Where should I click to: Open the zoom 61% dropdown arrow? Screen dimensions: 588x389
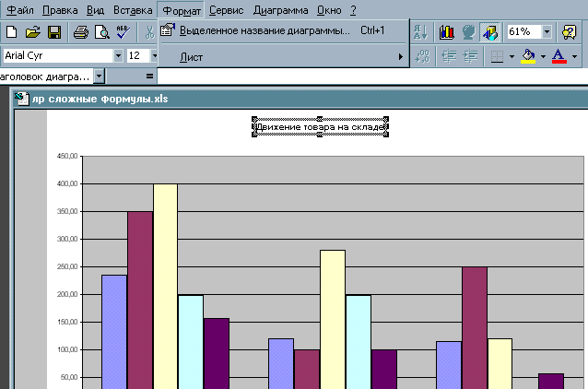click(x=547, y=32)
